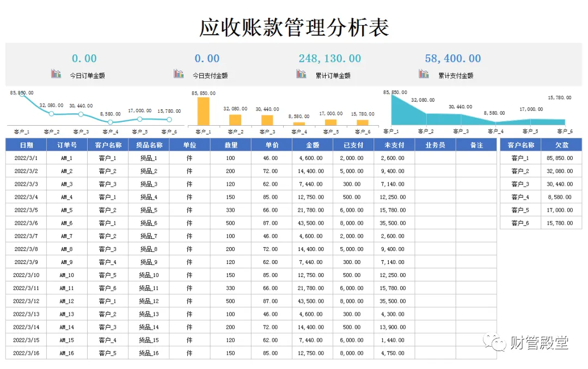Click the 订单号 column header

point(67,145)
